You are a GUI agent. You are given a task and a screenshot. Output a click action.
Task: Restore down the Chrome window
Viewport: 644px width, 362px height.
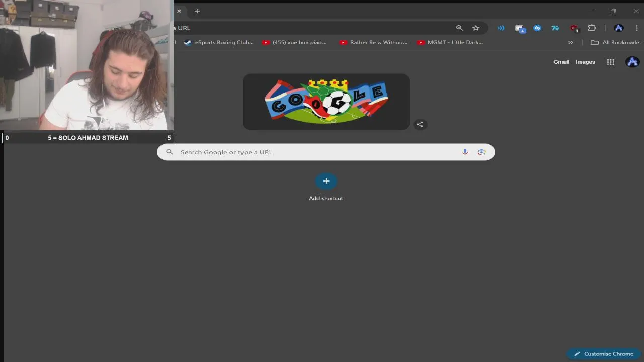(x=613, y=11)
